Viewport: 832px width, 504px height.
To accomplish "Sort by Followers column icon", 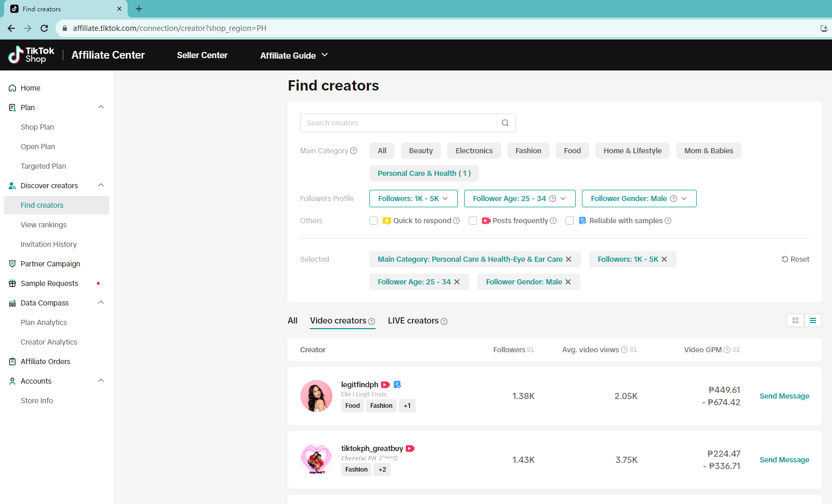I will [x=530, y=350].
